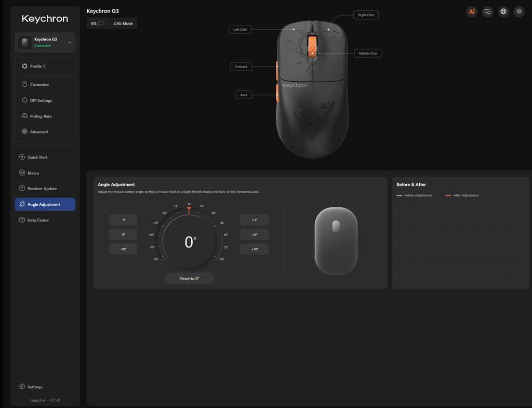Select the Left Click button label
Viewport: 532px width, 408px height.
point(240,30)
